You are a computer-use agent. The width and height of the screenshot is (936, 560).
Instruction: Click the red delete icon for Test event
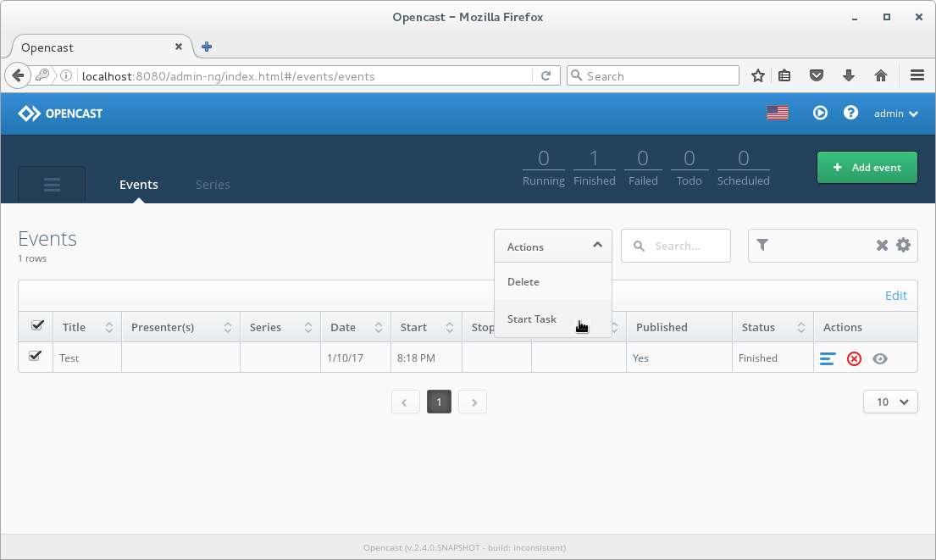tap(854, 359)
